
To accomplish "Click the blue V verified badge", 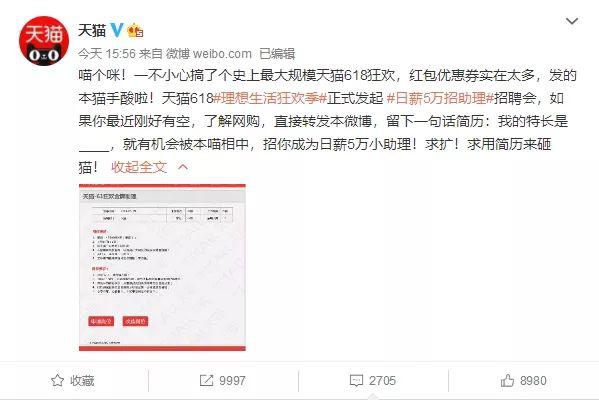I will coord(117,30).
